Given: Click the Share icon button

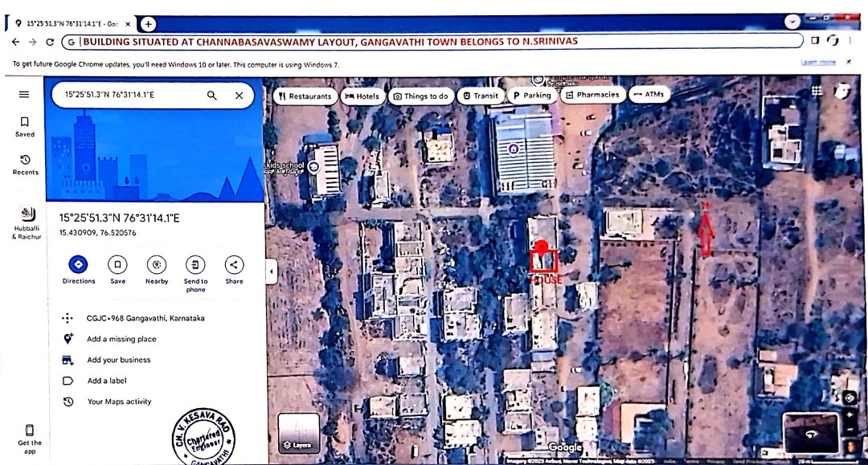Looking at the screenshot, I should pos(234,264).
